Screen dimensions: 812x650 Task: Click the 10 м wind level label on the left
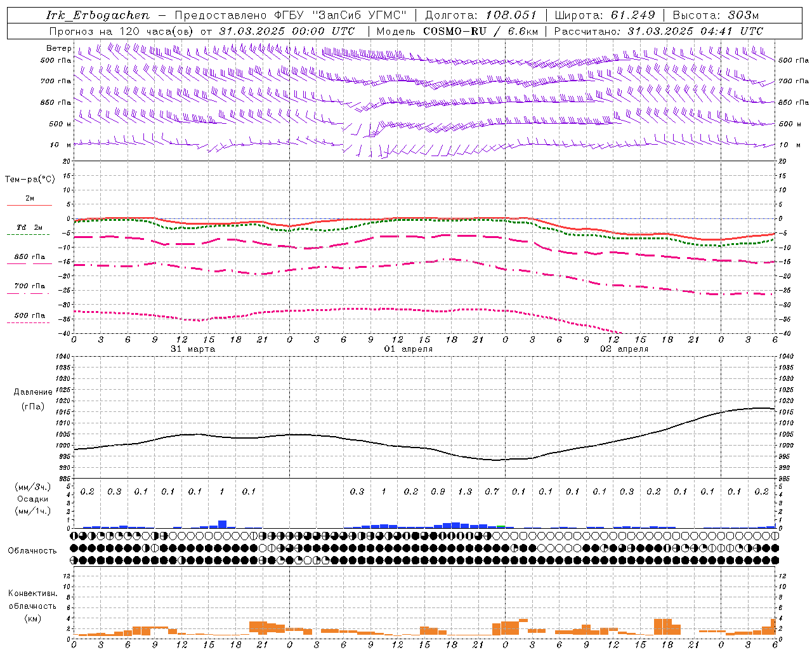(62, 145)
